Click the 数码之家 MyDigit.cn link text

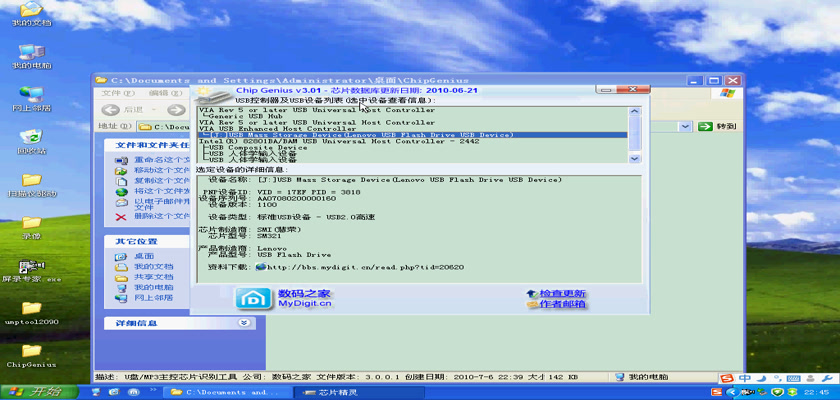point(304,298)
